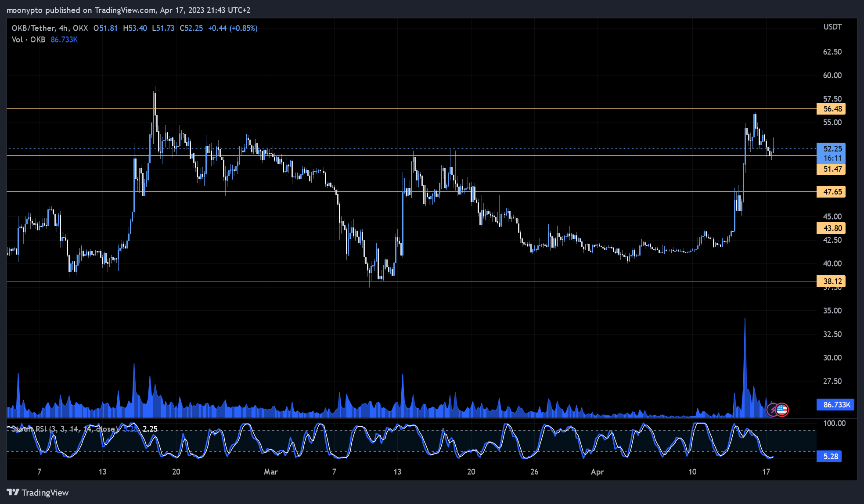Click the 38.12 horizontal line price label
This screenshot has height=504, width=864.
pyautogui.click(x=831, y=281)
